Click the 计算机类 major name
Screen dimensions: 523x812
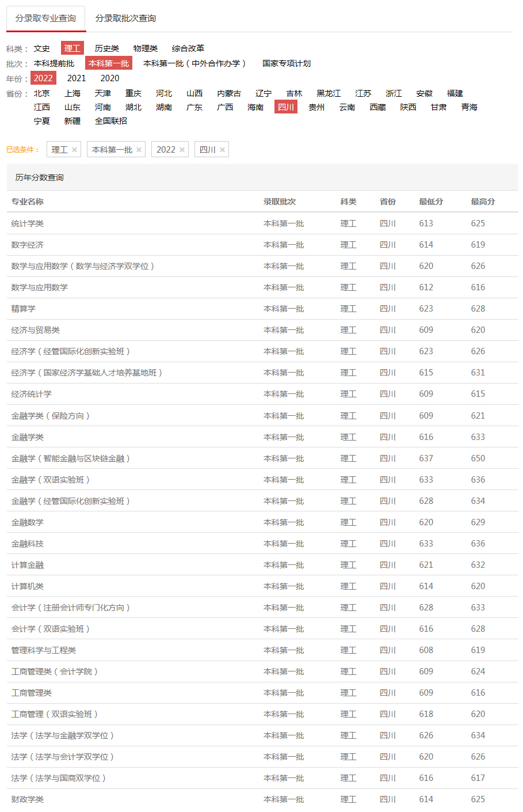coord(28,586)
